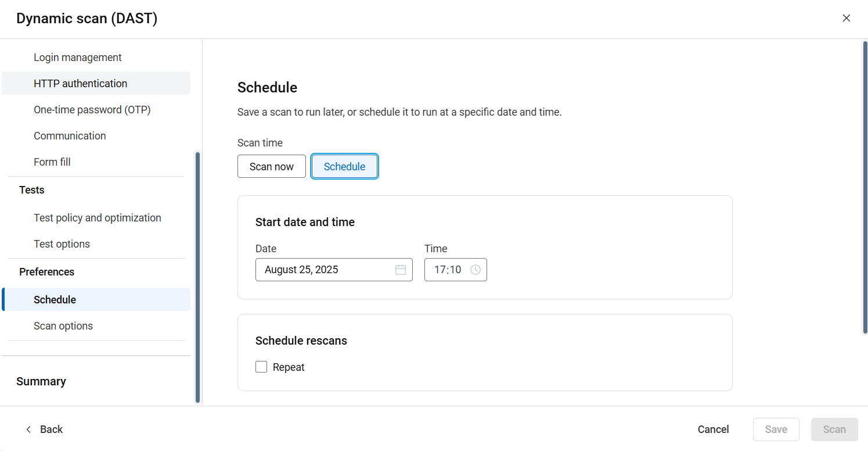Viewport: 868px width, 451px height.
Task: Jump to the Summary section
Action: click(41, 381)
